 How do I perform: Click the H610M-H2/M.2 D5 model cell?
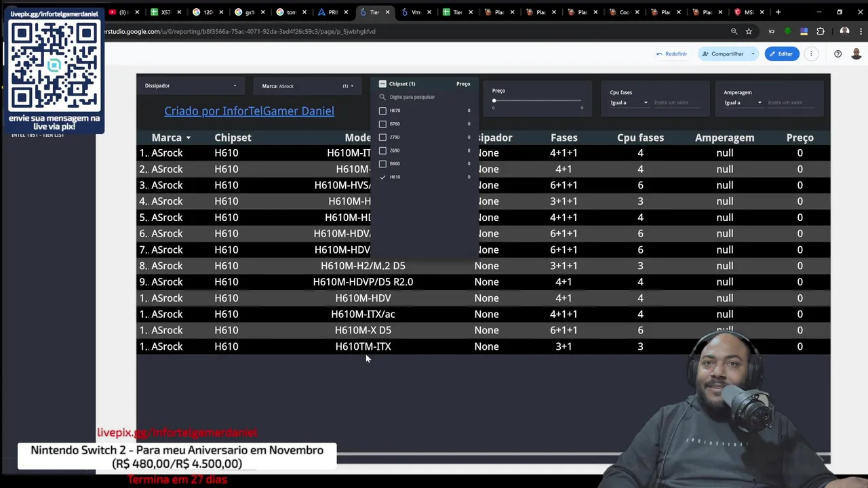click(363, 266)
